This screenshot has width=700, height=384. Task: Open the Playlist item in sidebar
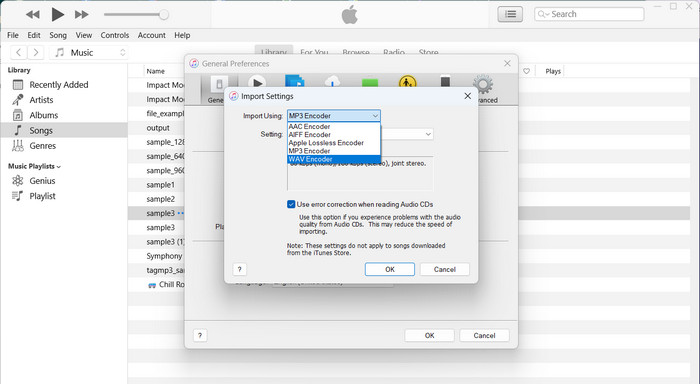(x=42, y=196)
